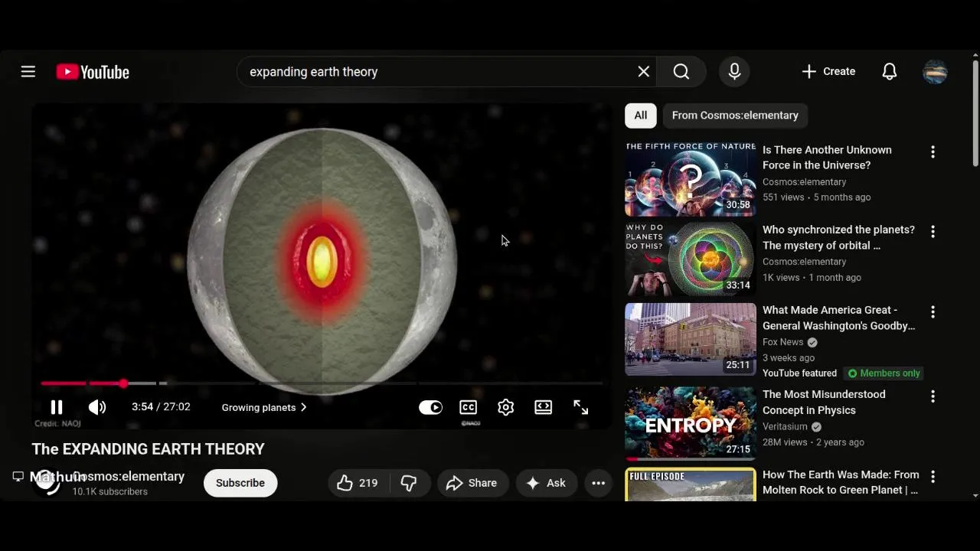Select From Cosmos:elementary filter chip
The width and height of the screenshot is (980, 551).
tap(735, 116)
